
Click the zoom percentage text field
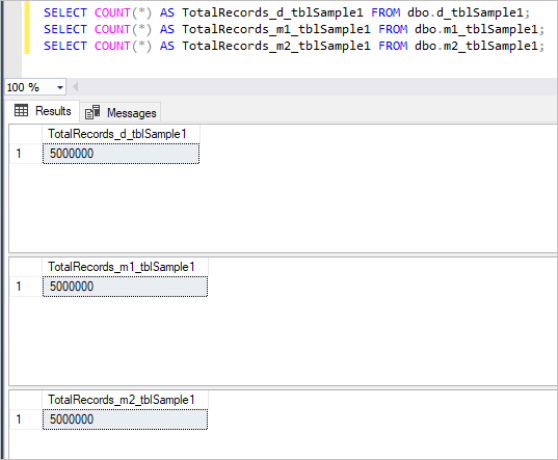tap(30, 87)
